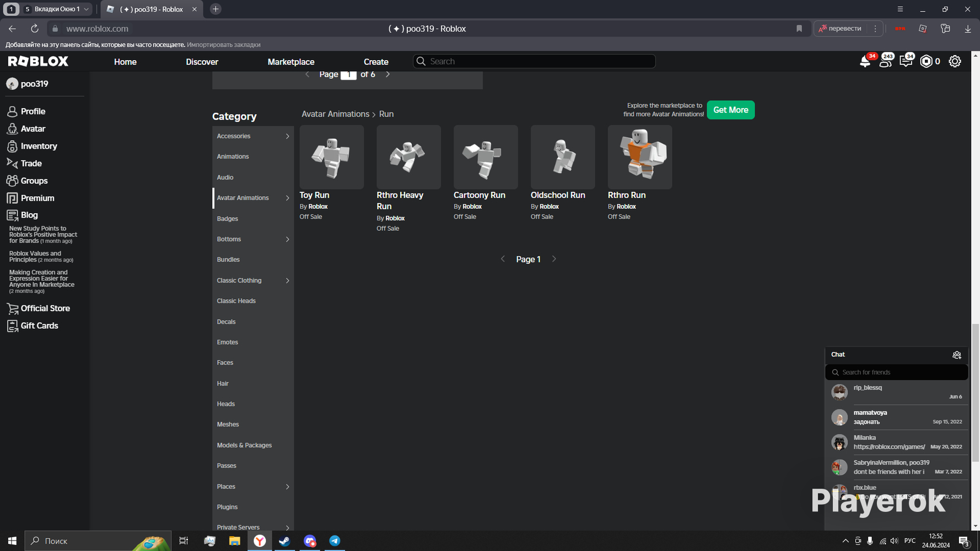Open the Avatar Animations breadcrumb link
Image resolution: width=980 pixels, height=551 pixels.
click(x=335, y=114)
